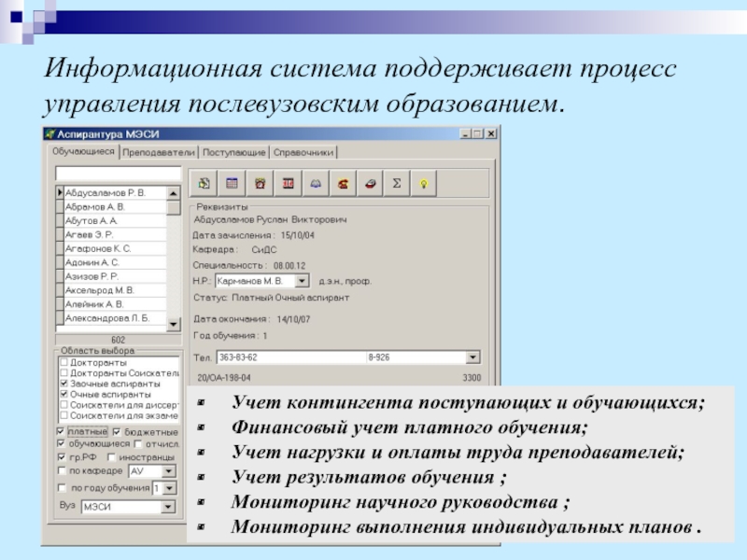Select Александрова Л. Б. in the list

(115, 318)
